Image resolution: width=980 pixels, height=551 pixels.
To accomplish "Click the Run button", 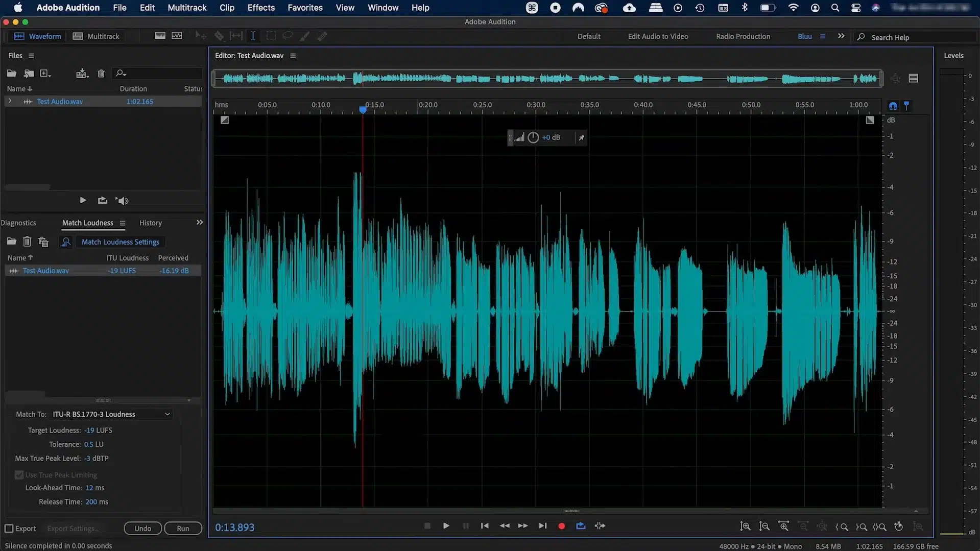I will (x=183, y=528).
